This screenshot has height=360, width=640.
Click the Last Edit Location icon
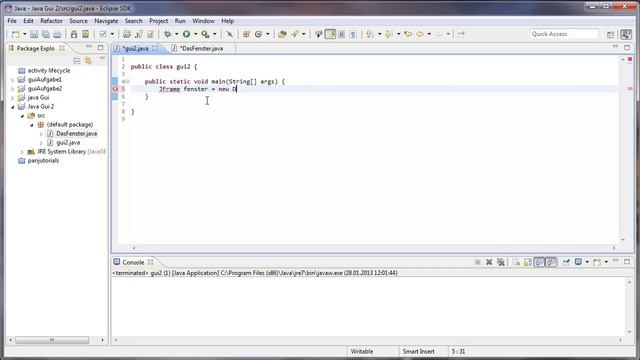(408, 34)
